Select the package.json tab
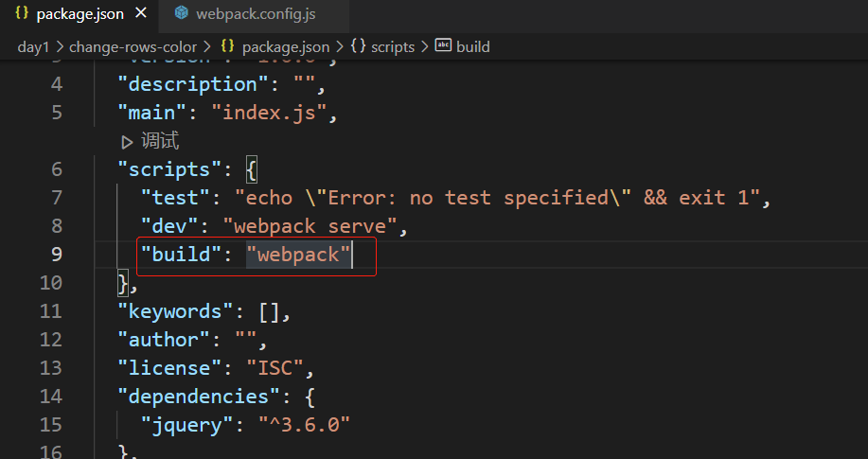 (x=80, y=14)
